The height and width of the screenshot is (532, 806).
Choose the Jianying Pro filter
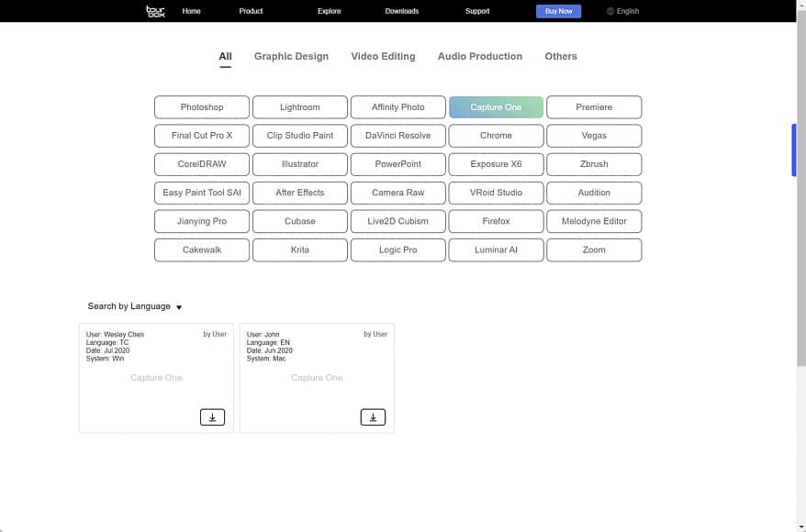(x=202, y=221)
